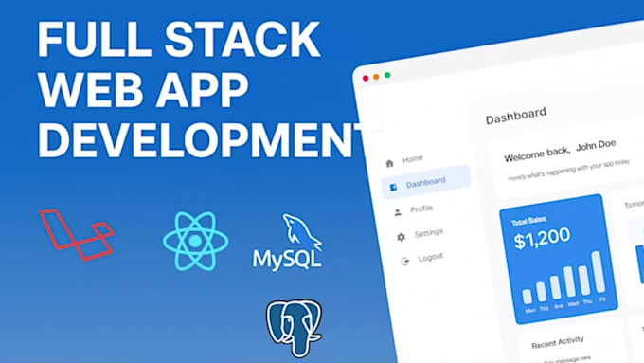Screen dimensions: 644x363
Task: Click the Home house icon in the sidebar
Action: [389, 164]
